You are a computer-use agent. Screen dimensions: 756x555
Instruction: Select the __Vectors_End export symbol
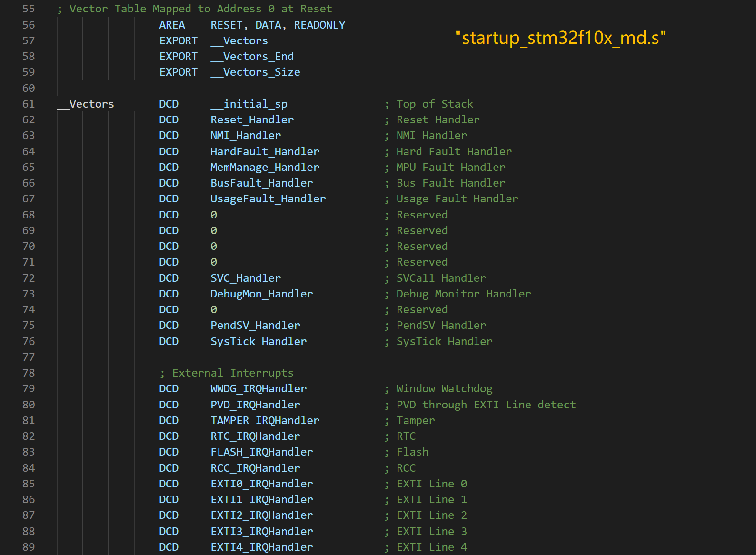252,57
